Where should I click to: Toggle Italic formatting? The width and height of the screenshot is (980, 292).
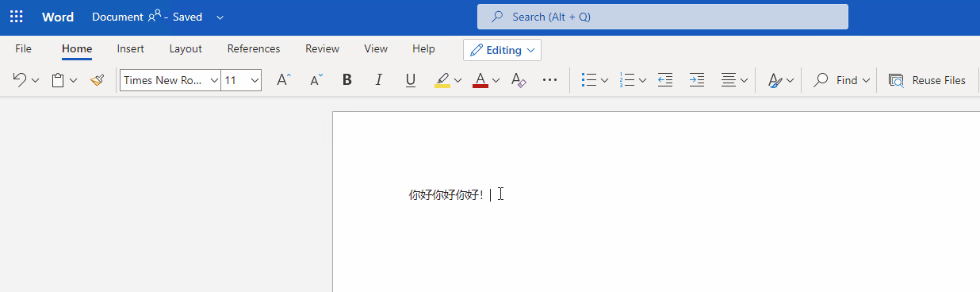[x=378, y=80]
